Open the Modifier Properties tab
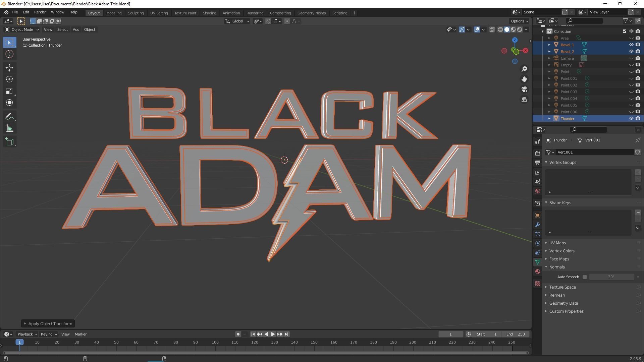The image size is (644, 362). tap(538, 225)
